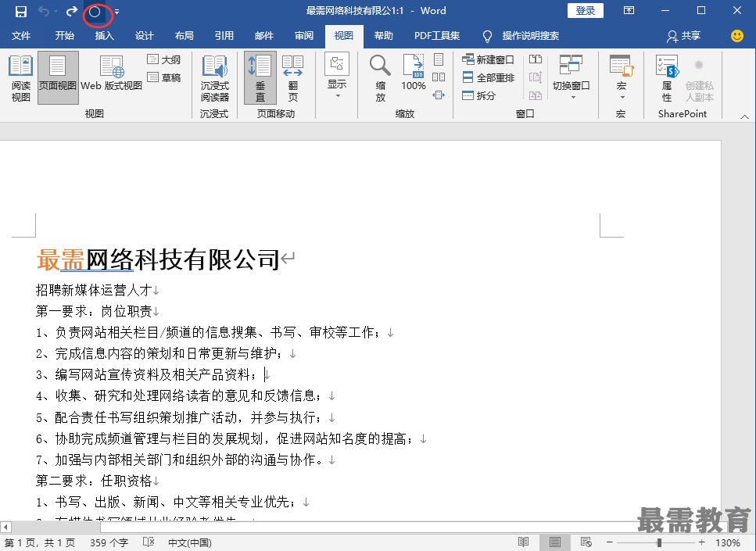This screenshot has height=551, width=756.
Task: Open the Zoom (缩放) dialog magnifier
Action: [x=381, y=78]
